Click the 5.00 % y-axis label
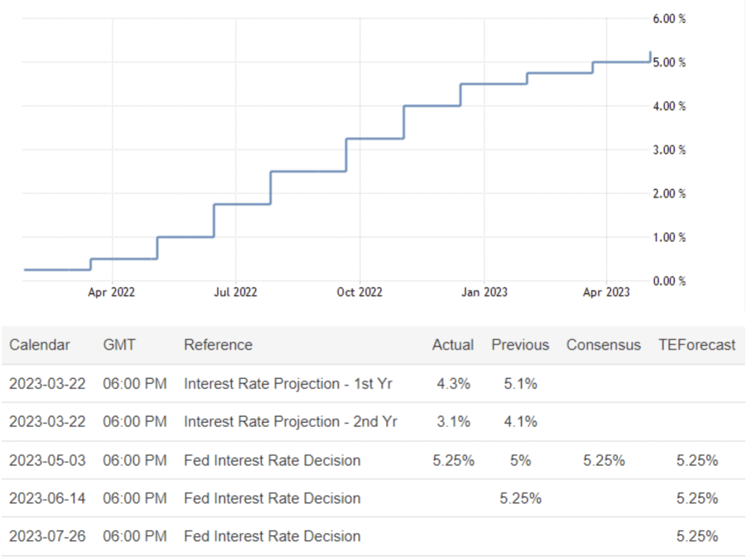752x560 pixels. (x=669, y=63)
